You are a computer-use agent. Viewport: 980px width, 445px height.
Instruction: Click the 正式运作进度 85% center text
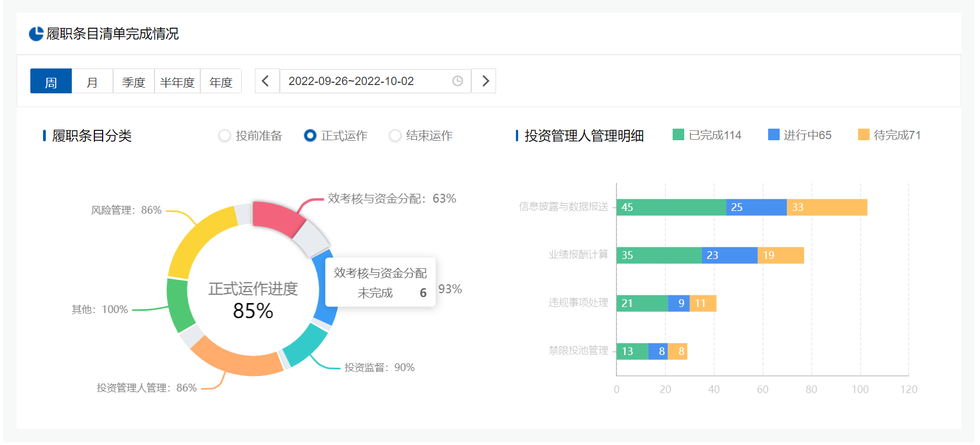click(x=253, y=300)
